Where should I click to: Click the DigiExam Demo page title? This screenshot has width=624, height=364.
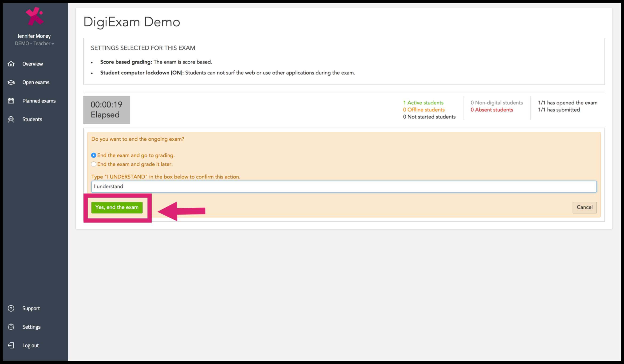tap(132, 22)
